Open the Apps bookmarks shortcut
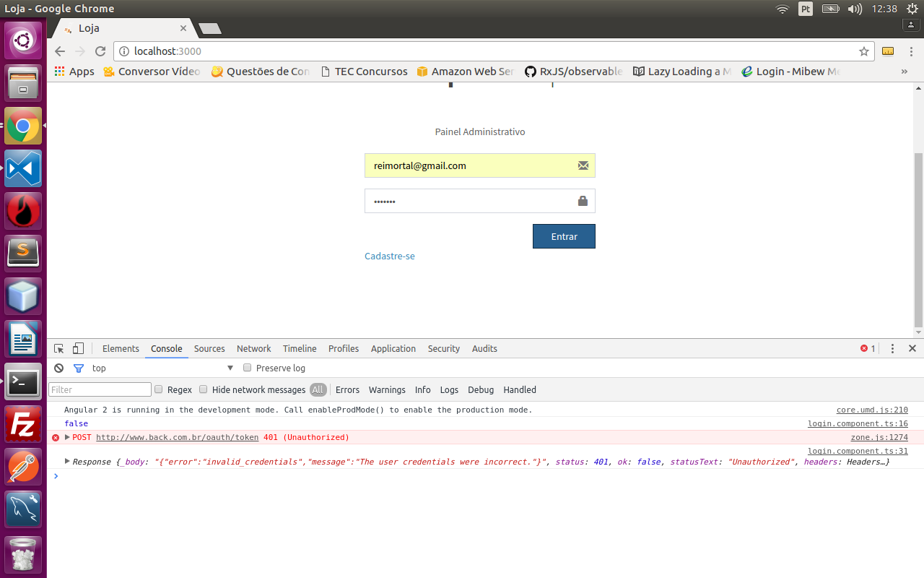 [x=75, y=72]
